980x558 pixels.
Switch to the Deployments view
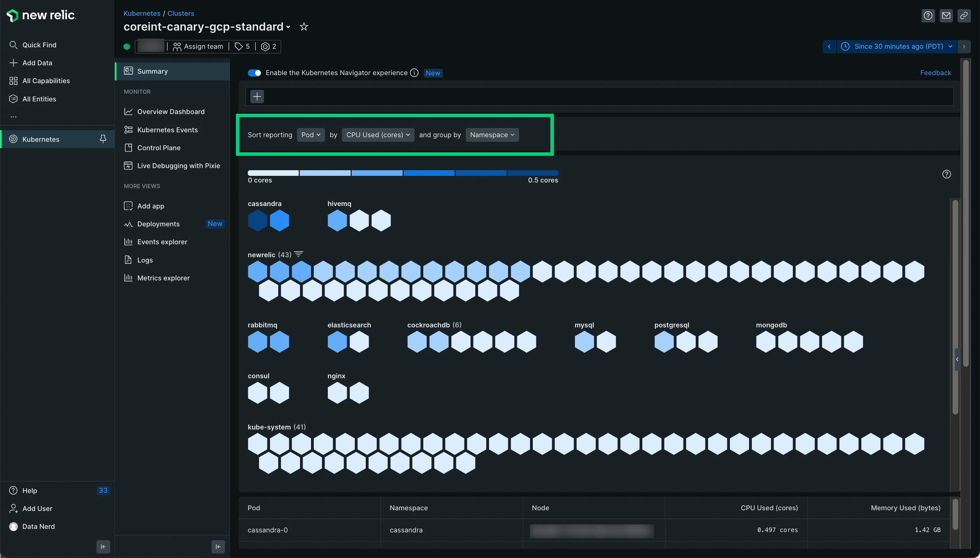click(x=159, y=224)
